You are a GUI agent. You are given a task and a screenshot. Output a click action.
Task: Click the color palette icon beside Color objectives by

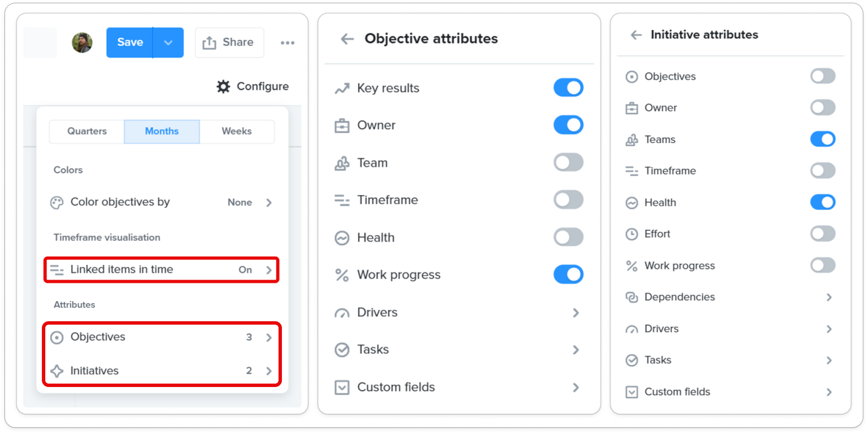(x=56, y=202)
